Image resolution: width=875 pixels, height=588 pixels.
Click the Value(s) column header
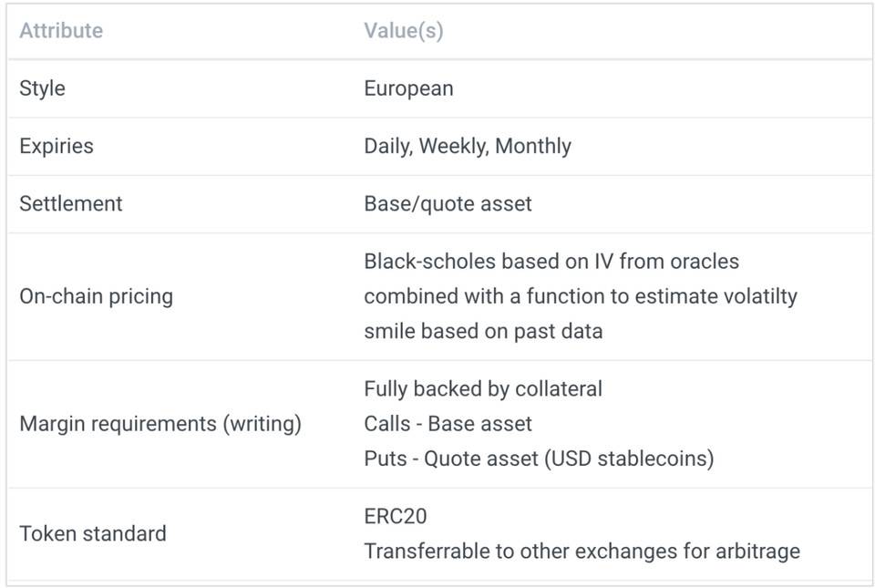404,31
